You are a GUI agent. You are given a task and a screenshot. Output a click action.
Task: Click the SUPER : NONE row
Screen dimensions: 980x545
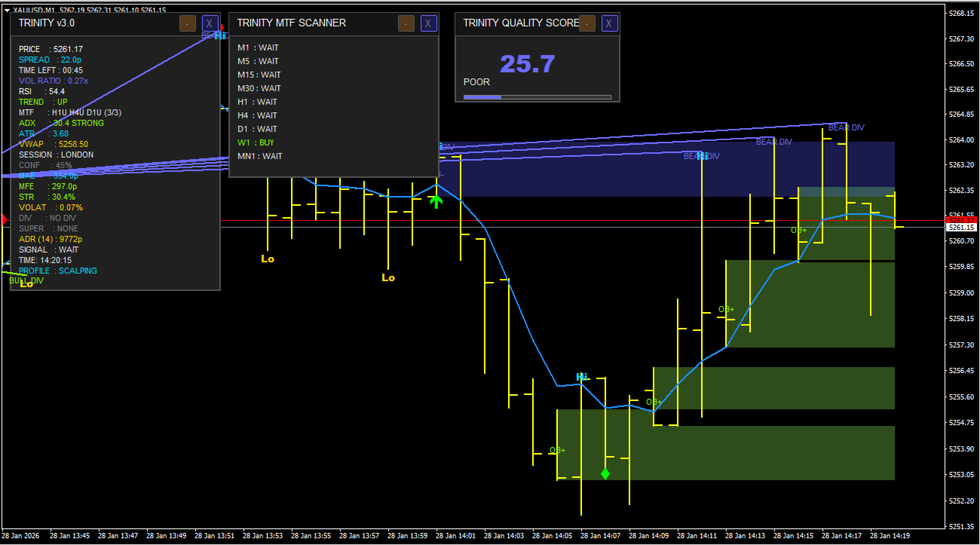pos(49,228)
